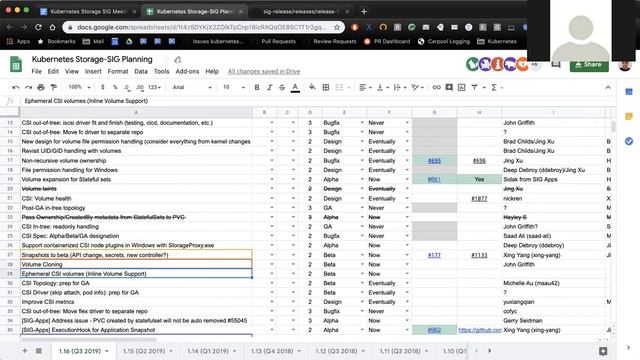Apply italic formatting

269,87
